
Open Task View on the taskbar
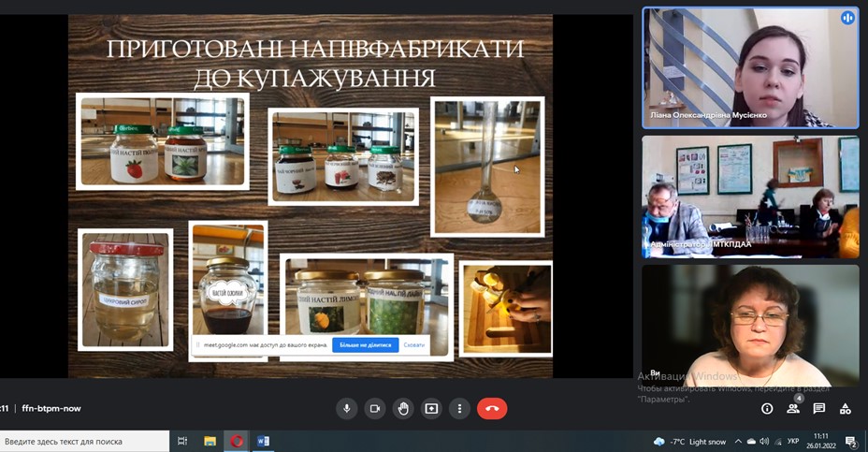click(182, 442)
